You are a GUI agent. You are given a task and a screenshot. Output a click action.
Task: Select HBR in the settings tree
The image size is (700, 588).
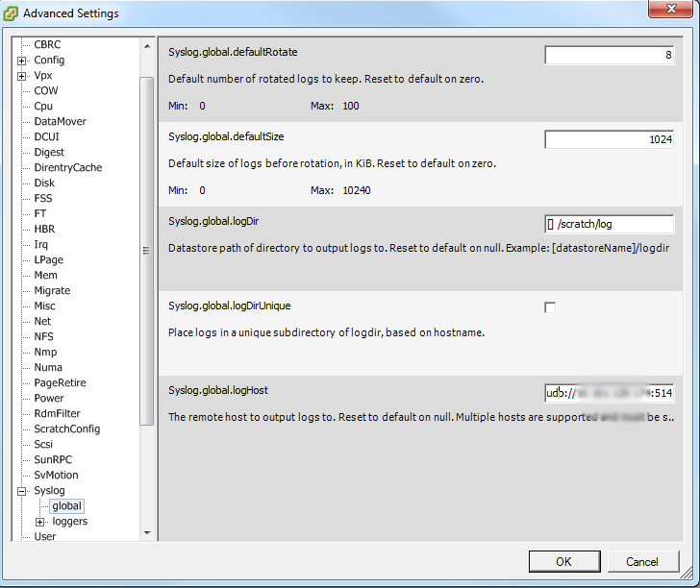coord(44,229)
